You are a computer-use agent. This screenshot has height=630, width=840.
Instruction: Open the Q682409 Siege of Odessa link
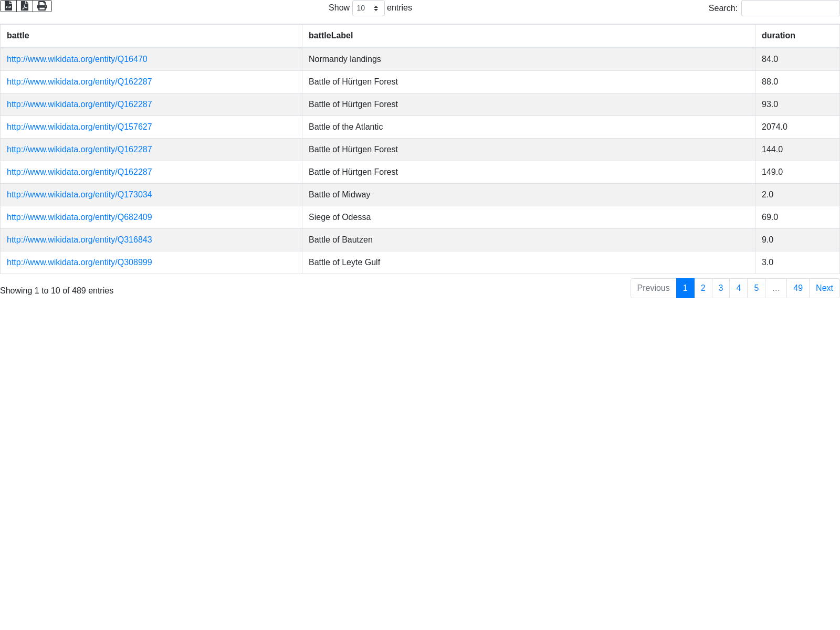click(79, 217)
